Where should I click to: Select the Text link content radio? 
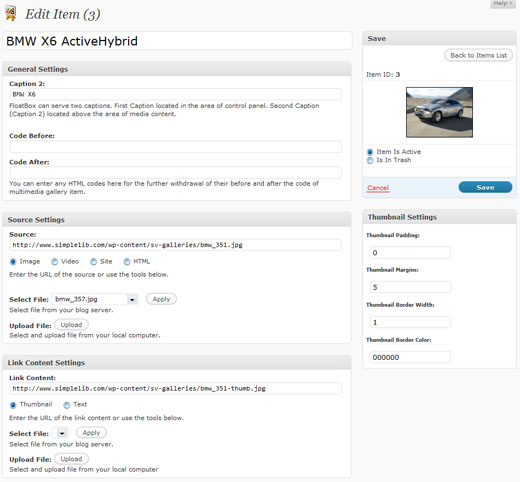pyautogui.click(x=67, y=405)
